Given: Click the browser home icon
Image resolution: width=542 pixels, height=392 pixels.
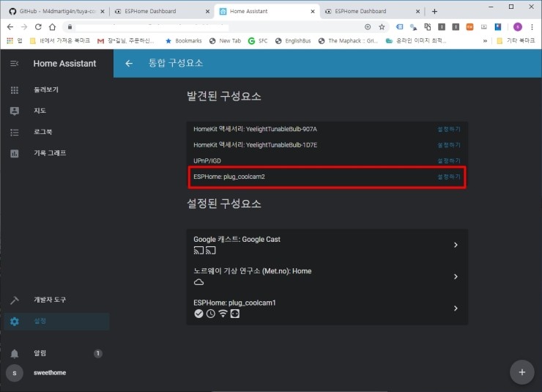Looking at the screenshot, I should 52,26.
